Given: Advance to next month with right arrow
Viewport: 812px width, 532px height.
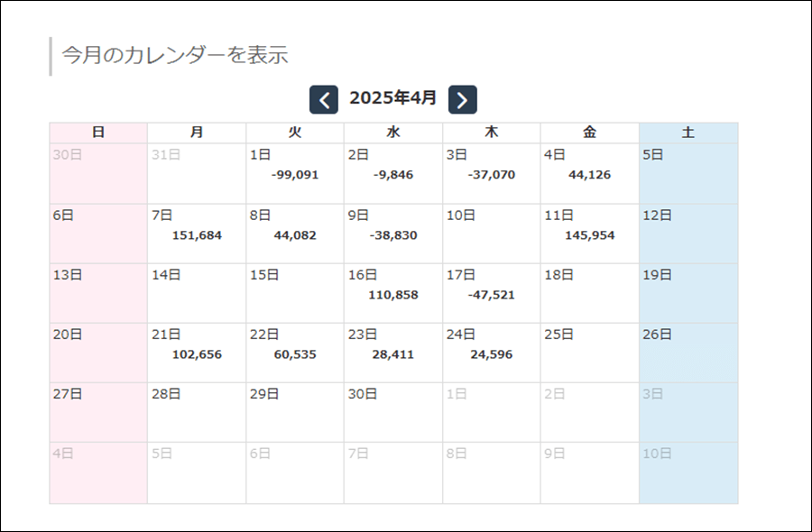Looking at the screenshot, I should point(463,99).
